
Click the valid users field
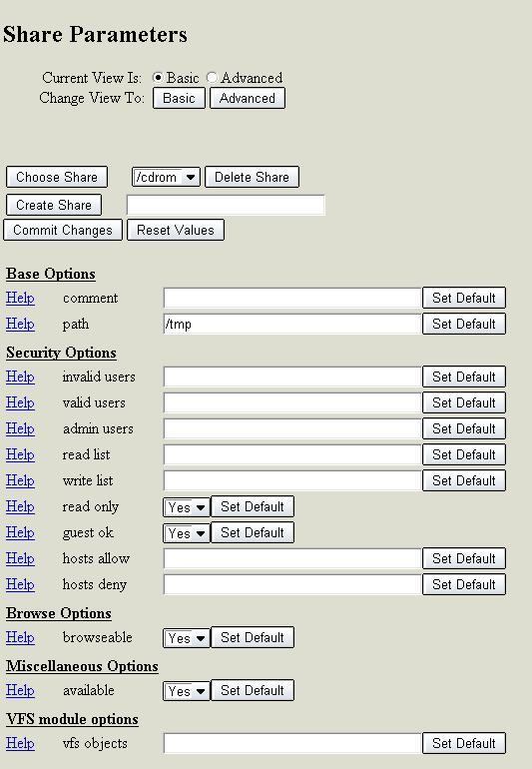[x=292, y=402]
